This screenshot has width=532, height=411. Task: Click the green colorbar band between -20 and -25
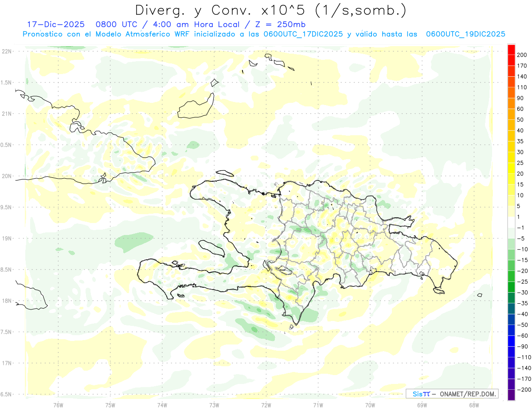pos(511,277)
